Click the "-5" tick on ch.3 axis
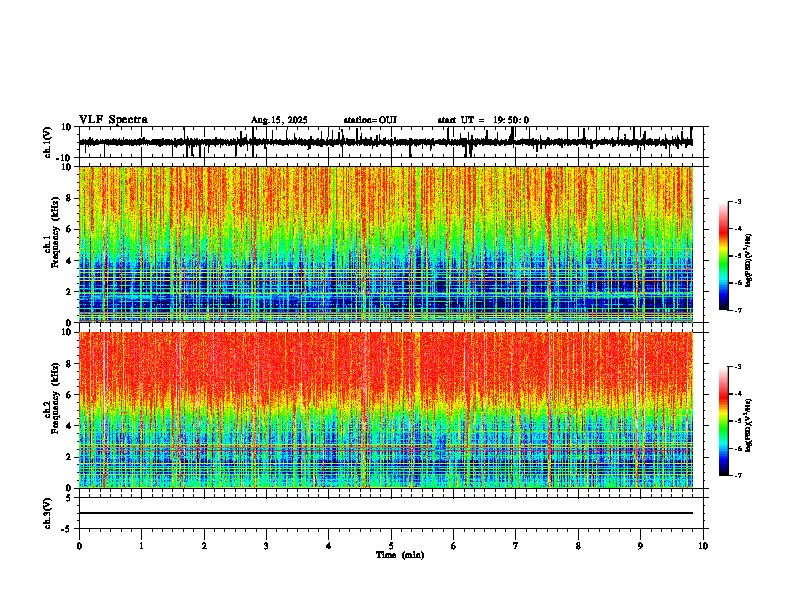 tap(67, 529)
